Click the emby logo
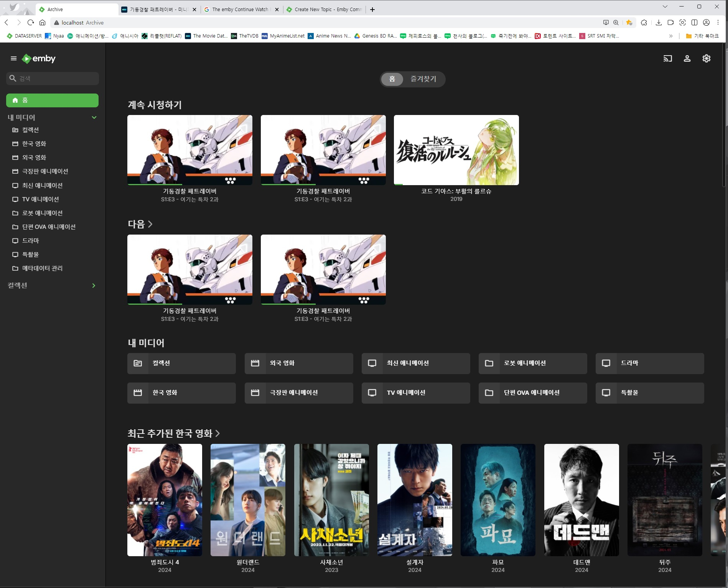 39,59
